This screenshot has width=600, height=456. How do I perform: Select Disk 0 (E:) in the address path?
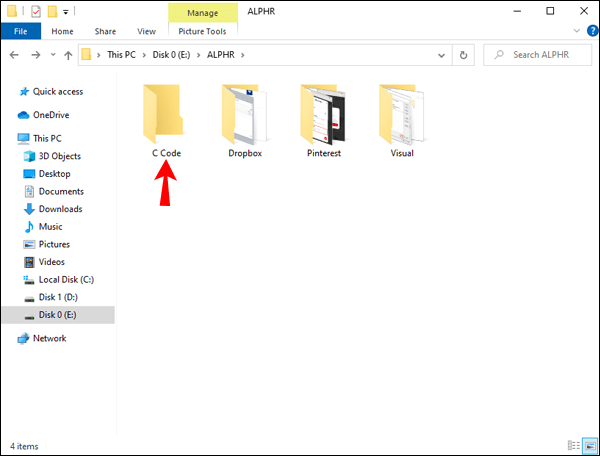(x=171, y=55)
